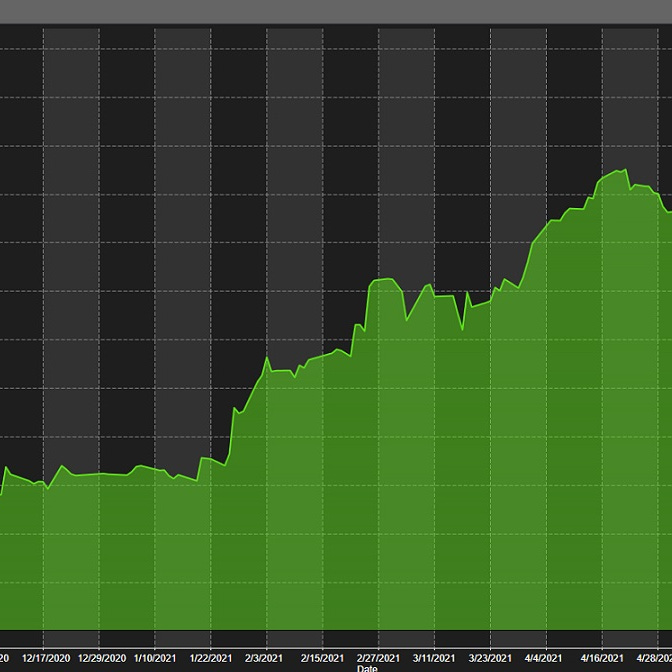The height and width of the screenshot is (672, 672).
Task: Click the 2/27/2021 date axis label
Action: point(378,658)
